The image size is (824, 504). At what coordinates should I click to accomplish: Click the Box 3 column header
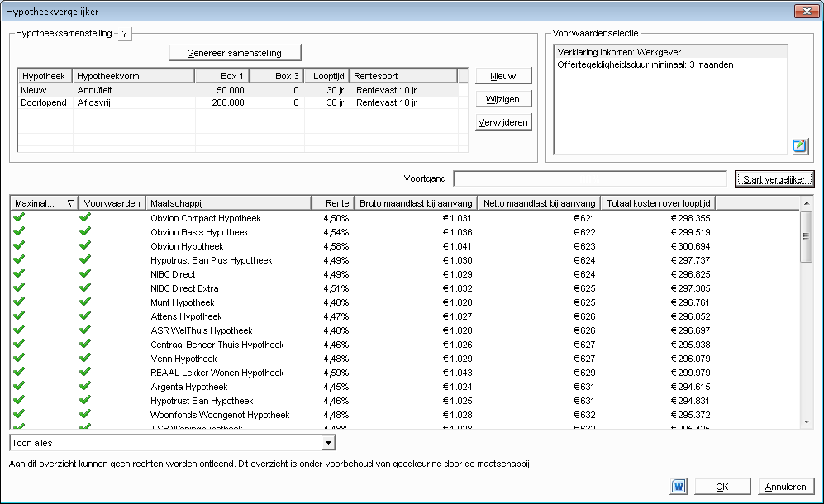coord(277,76)
